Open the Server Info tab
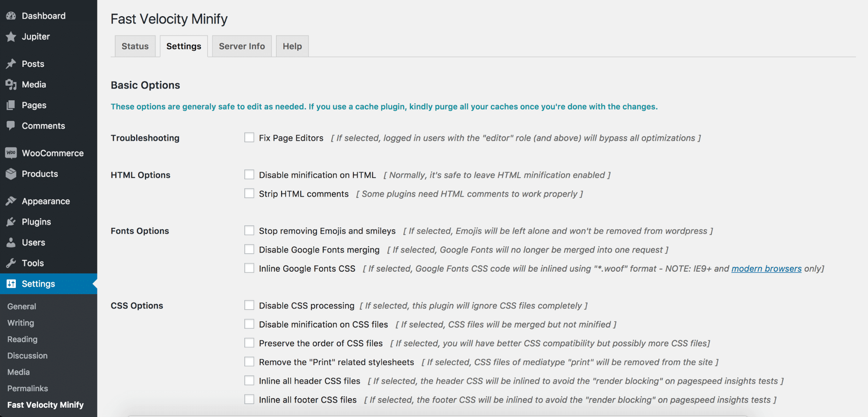868x417 pixels. click(x=242, y=46)
